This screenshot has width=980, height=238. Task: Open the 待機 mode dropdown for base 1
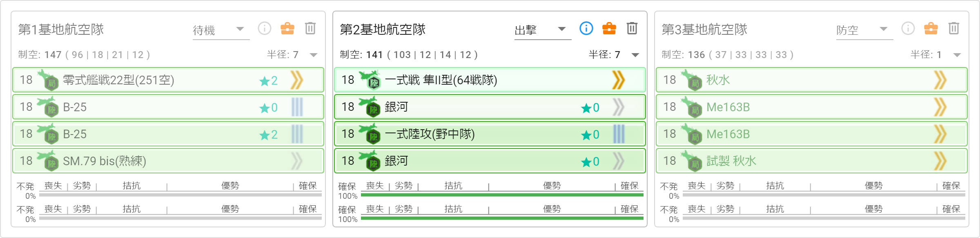tap(221, 30)
